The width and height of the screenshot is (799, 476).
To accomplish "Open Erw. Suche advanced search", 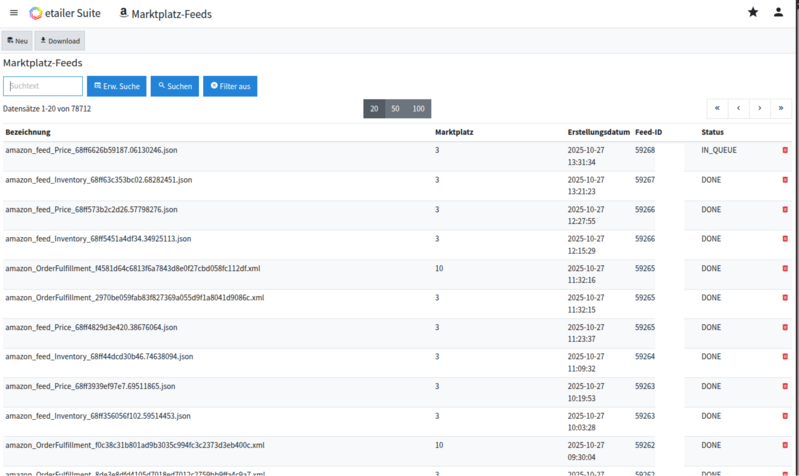I will [x=116, y=87].
